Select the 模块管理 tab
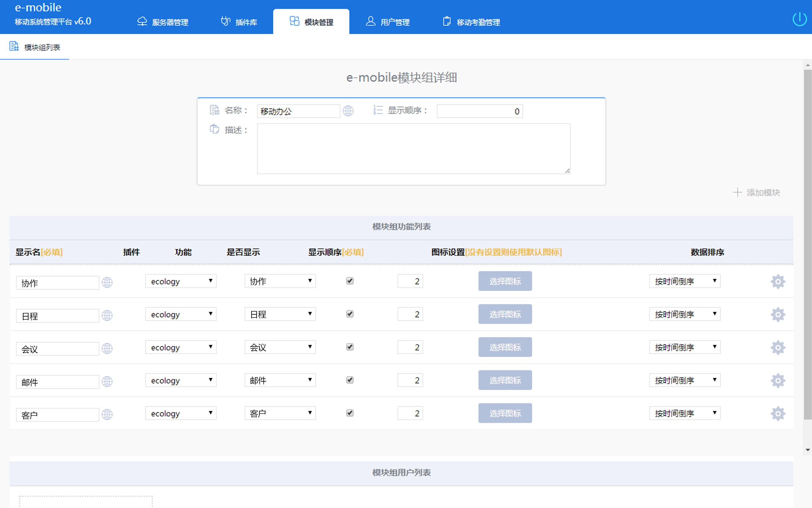 [311, 22]
